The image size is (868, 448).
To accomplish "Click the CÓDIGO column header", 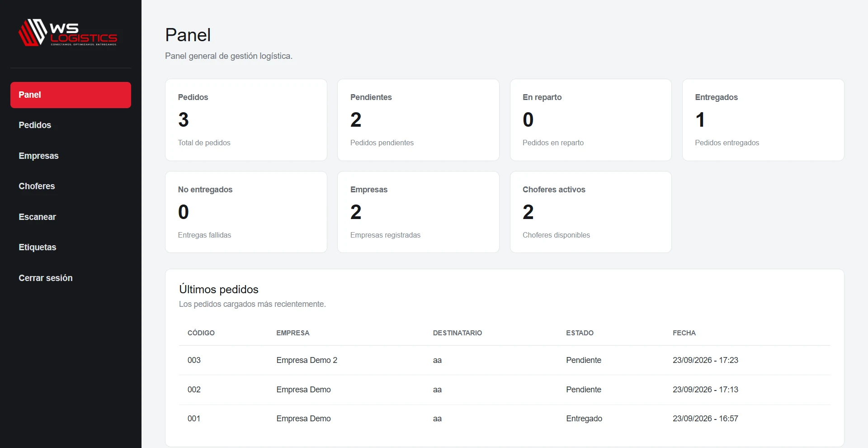I will pos(201,333).
